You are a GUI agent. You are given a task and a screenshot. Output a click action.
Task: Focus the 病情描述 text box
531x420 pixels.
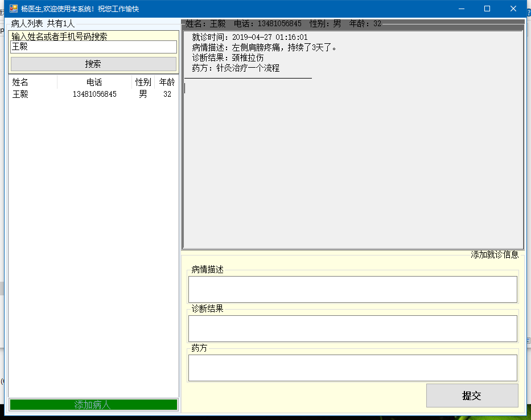tap(353, 289)
